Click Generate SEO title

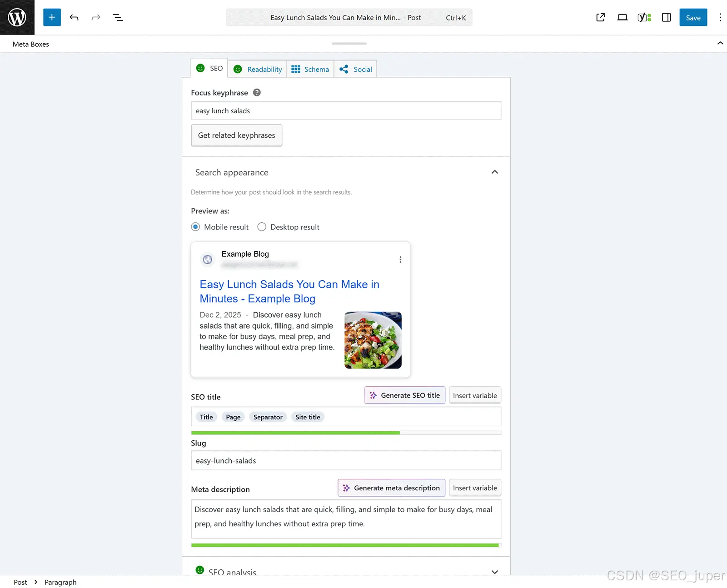(405, 395)
